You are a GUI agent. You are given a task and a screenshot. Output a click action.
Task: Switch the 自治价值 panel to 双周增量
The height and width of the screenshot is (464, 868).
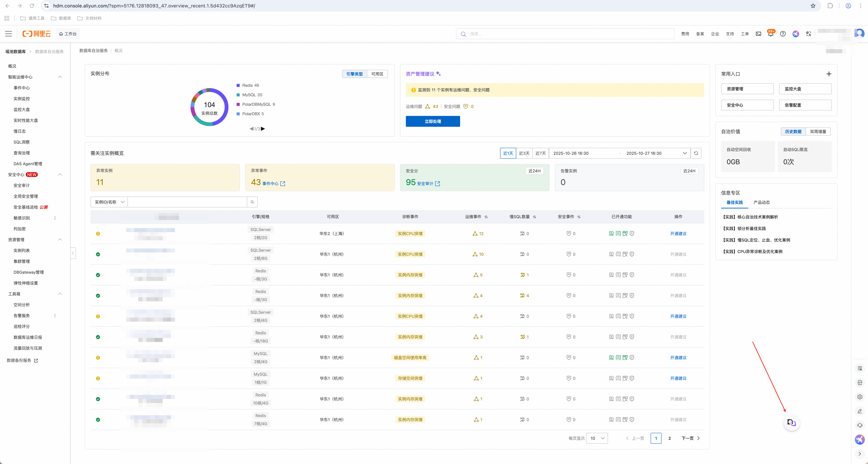(818, 132)
